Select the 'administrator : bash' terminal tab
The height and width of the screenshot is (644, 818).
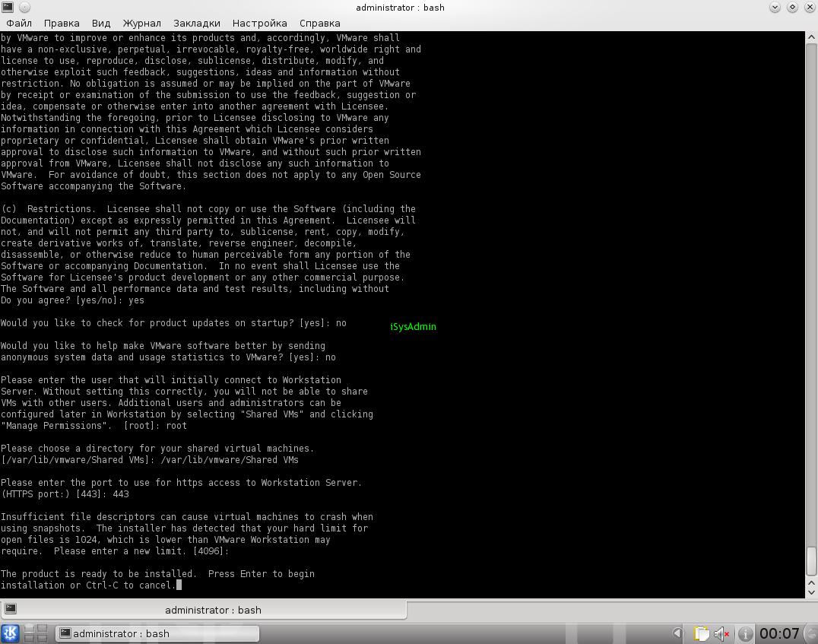coord(204,610)
